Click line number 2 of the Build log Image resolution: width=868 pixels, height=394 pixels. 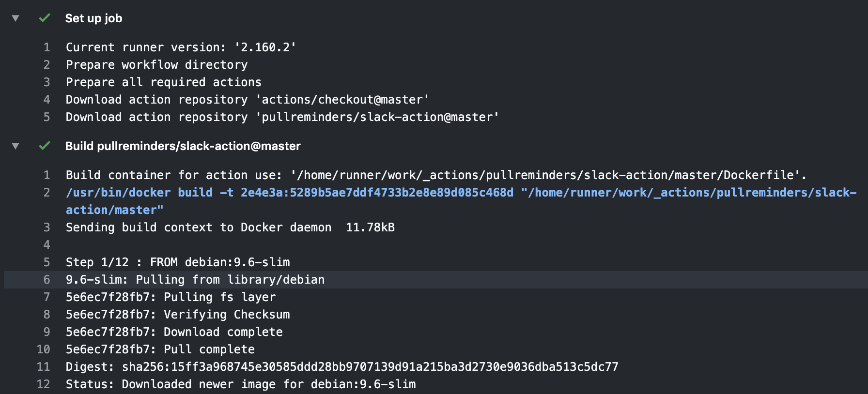[47, 193]
